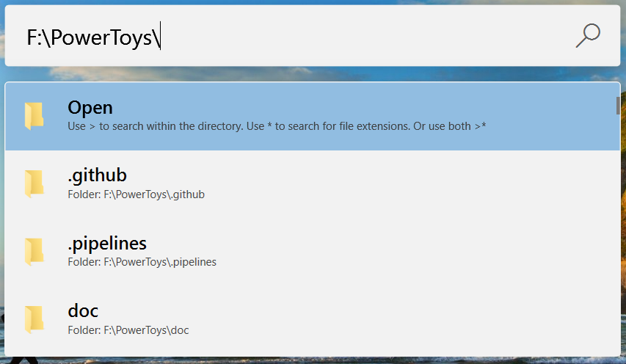Click the path text F:\PowerToys\doc
This screenshot has width=626, height=364.
[128, 330]
